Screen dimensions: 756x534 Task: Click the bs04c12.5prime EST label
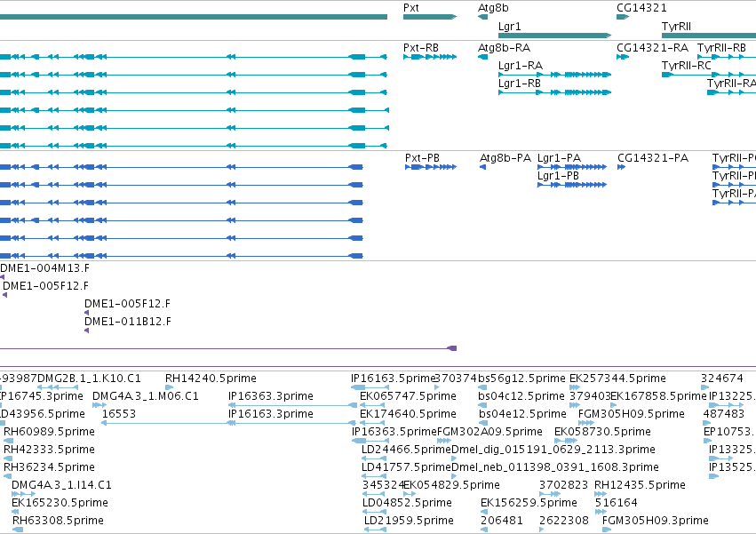tap(521, 396)
